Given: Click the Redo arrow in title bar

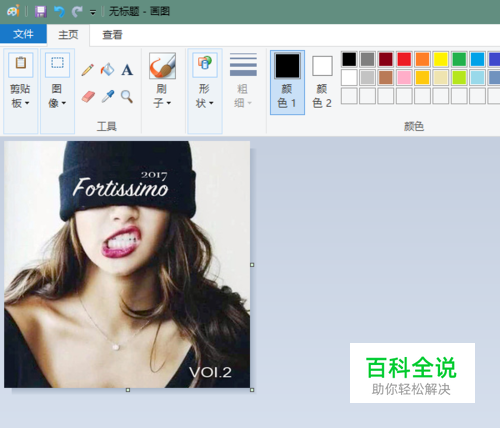Looking at the screenshot, I should click(x=77, y=12).
